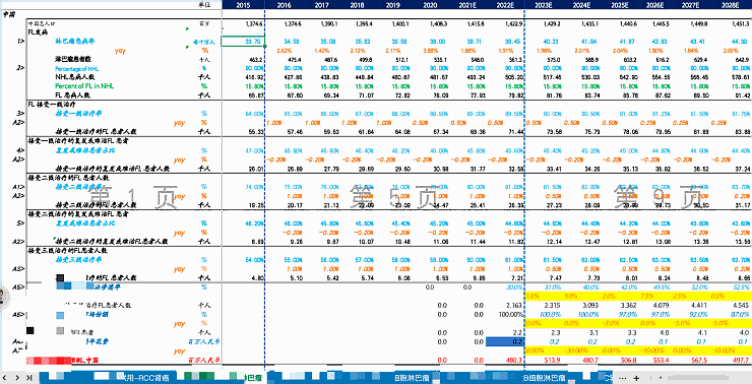The height and width of the screenshot is (384, 752).
Task: Click the selected cell containing 33.70
Action: click(244, 42)
